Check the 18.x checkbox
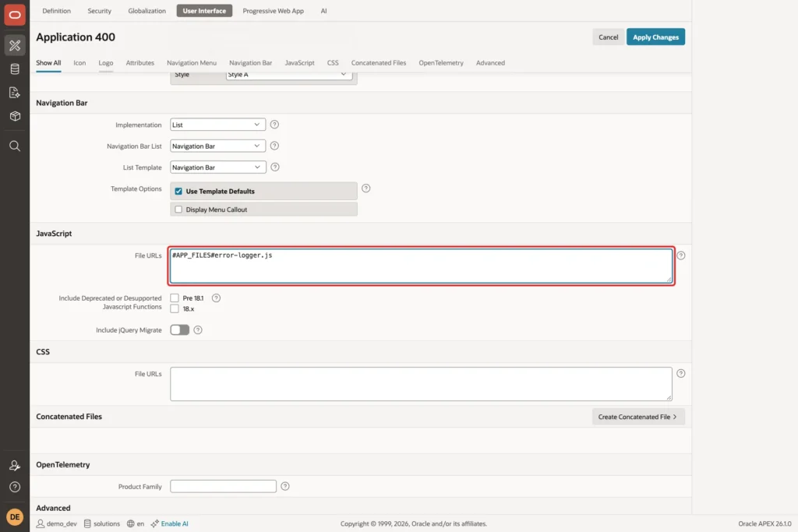Image resolution: width=798 pixels, height=532 pixels. (175, 308)
